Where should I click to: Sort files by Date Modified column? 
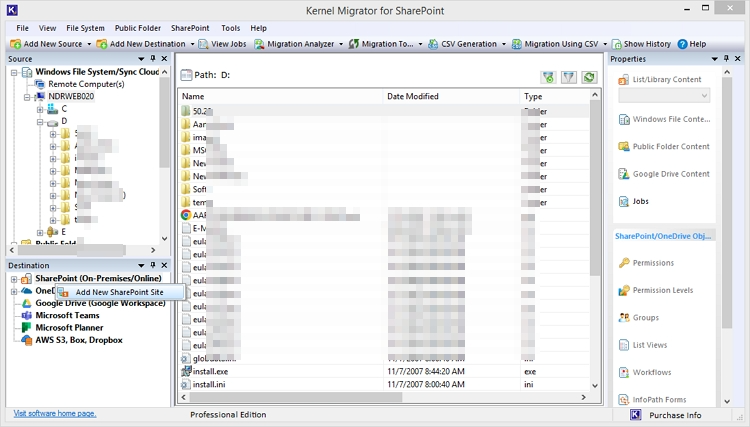[451, 96]
